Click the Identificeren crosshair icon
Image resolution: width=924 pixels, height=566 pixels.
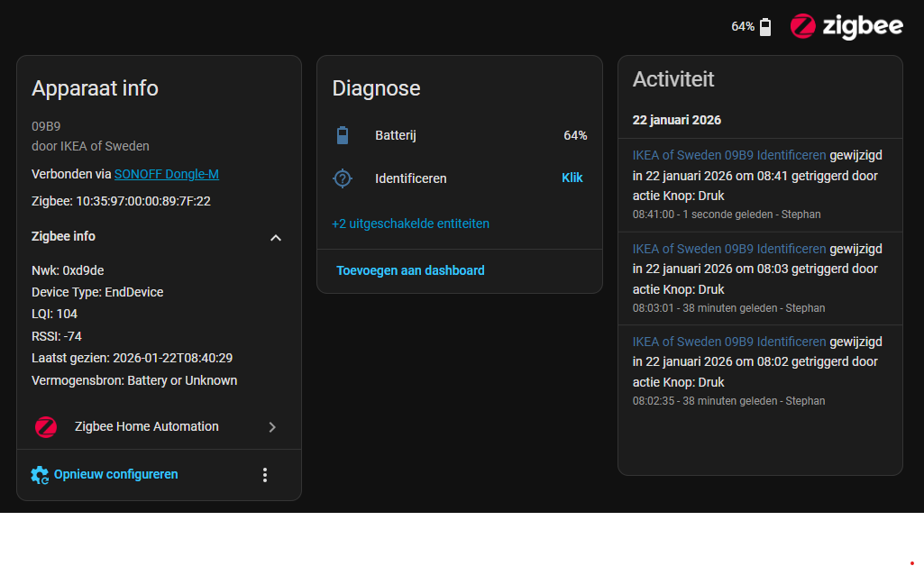click(343, 178)
